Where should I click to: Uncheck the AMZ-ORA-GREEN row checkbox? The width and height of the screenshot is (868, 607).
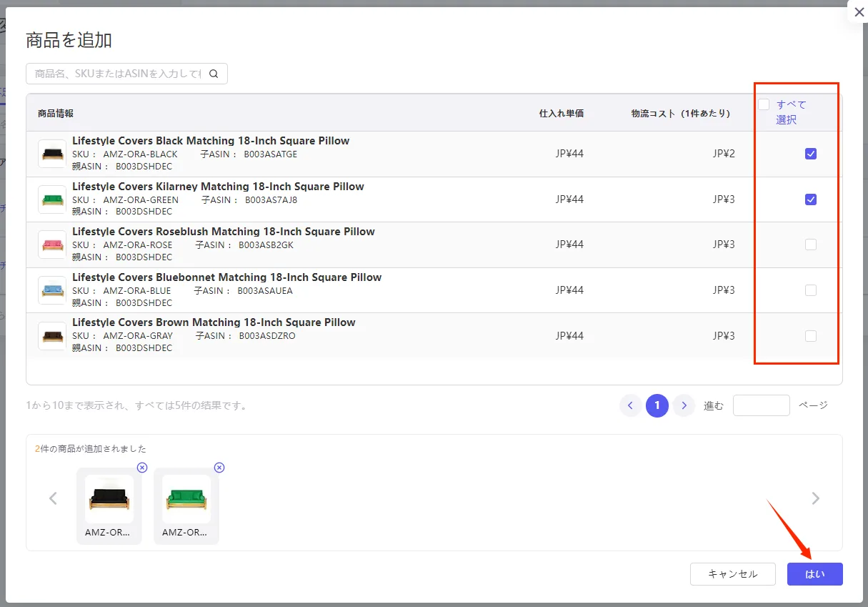coord(811,199)
